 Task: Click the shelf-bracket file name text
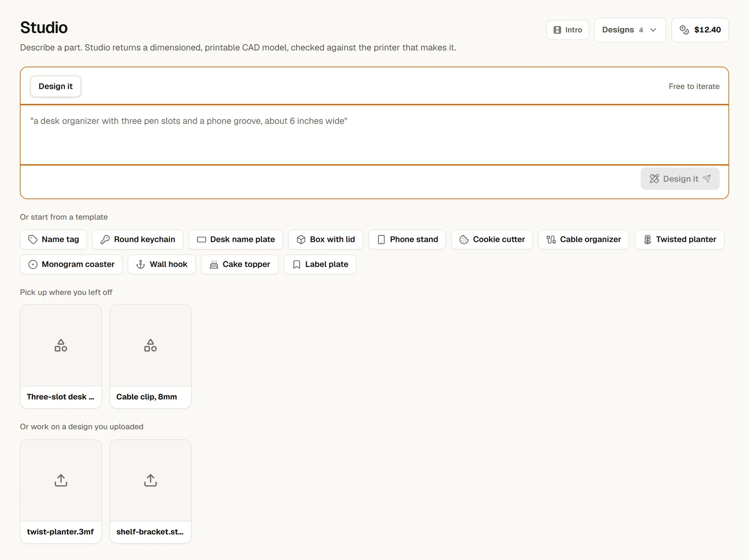tap(150, 532)
